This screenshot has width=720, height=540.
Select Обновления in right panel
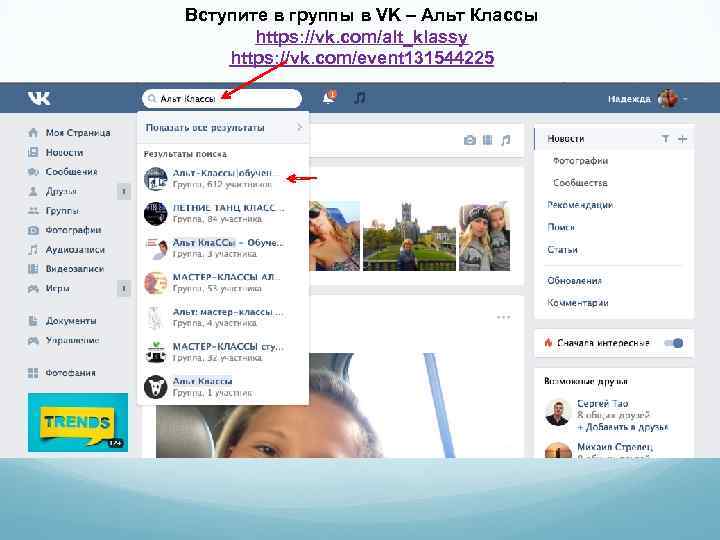click(574, 281)
